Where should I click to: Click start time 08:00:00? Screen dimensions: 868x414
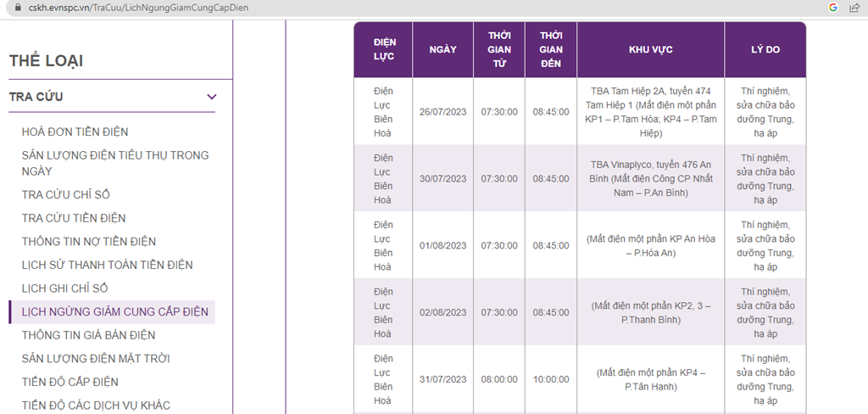499,379
